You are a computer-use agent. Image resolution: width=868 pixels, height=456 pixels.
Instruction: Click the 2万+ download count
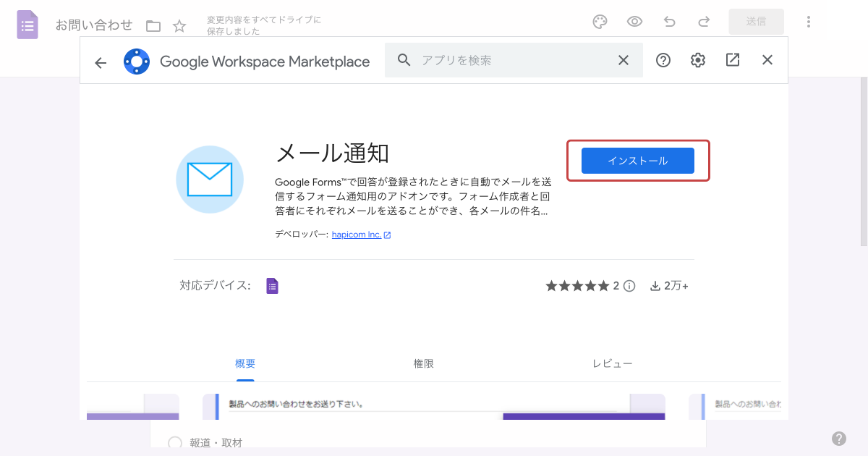pyautogui.click(x=669, y=286)
